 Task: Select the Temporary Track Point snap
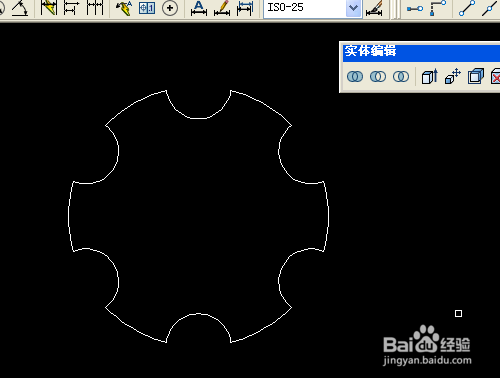(415, 8)
